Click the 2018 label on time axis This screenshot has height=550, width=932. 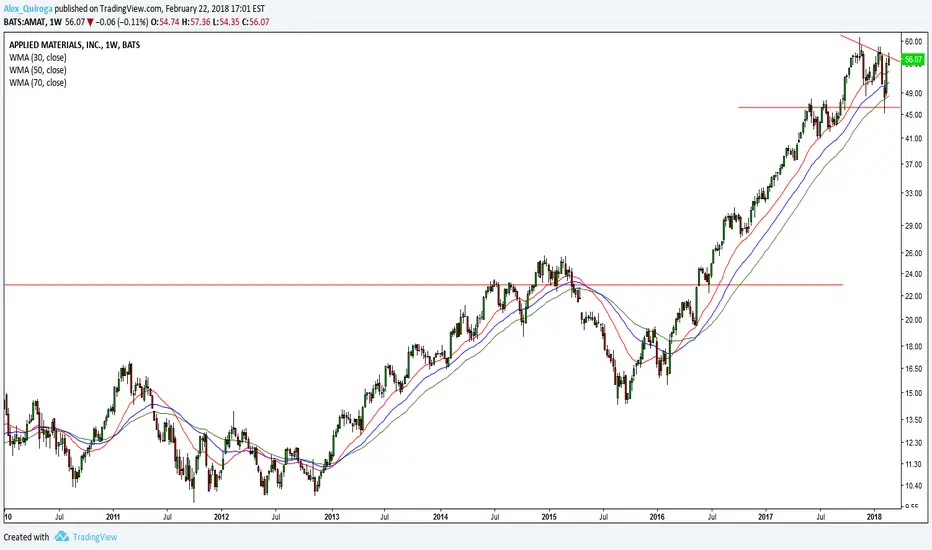[x=874, y=517]
